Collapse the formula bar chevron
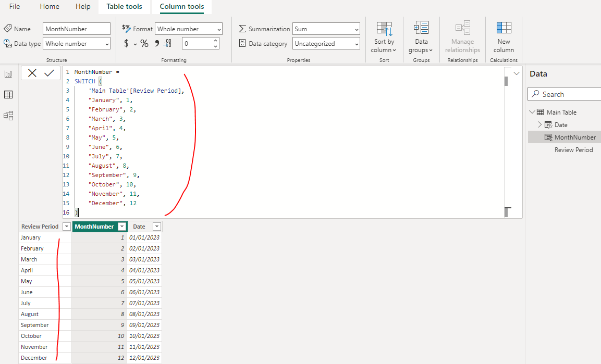Image resolution: width=601 pixels, height=364 pixels. tap(516, 73)
